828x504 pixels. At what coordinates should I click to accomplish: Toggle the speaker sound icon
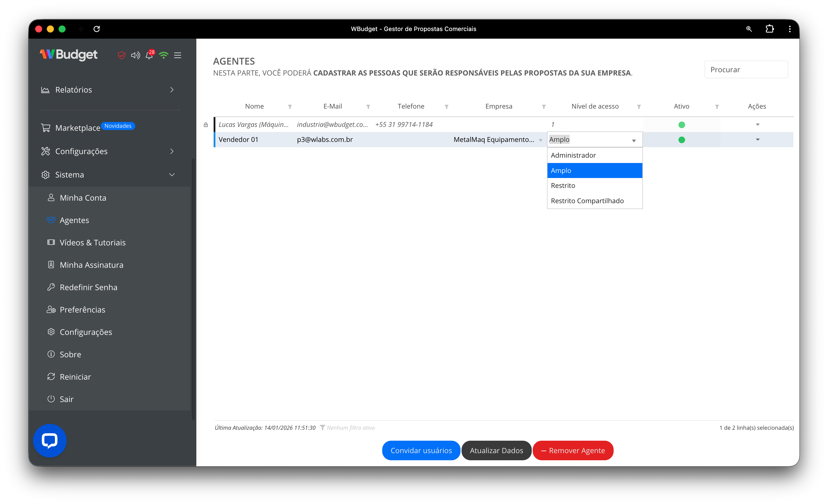click(x=135, y=55)
